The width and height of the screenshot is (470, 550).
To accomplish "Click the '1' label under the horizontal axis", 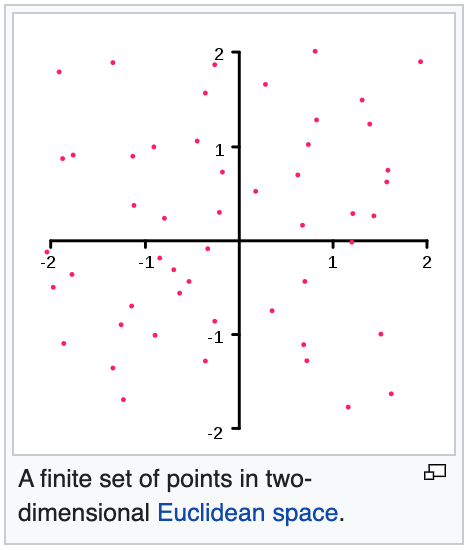I will point(333,262).
